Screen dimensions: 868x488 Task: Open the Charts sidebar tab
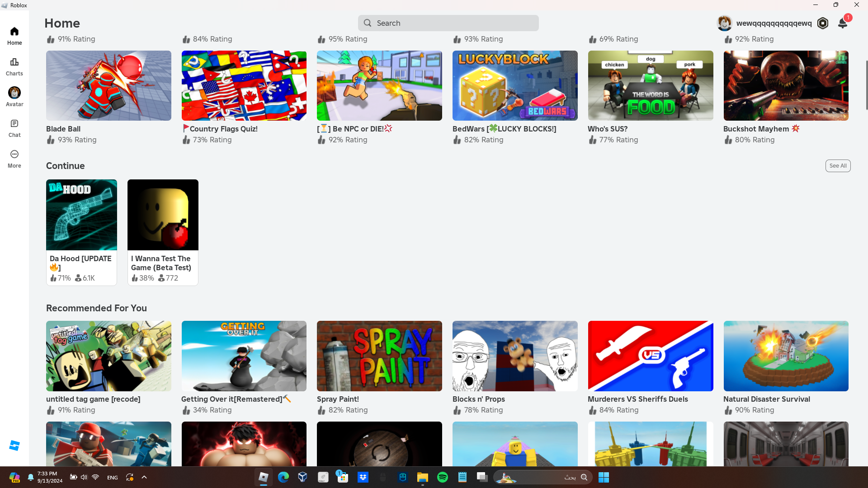(14, 67)
